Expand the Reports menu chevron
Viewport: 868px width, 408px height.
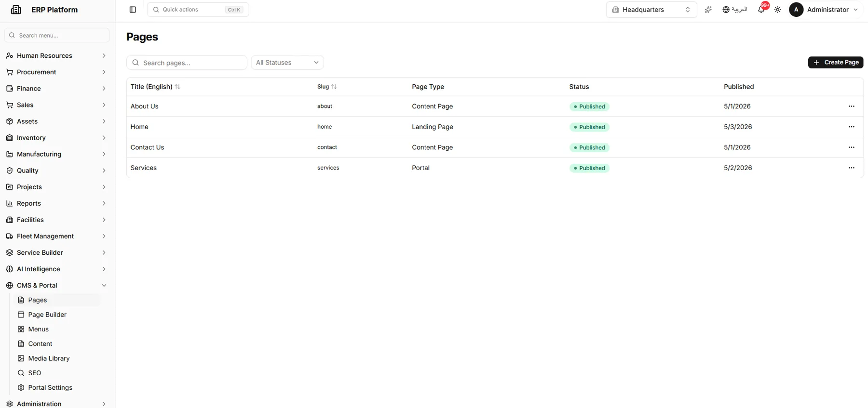click(x=104, y=203)
